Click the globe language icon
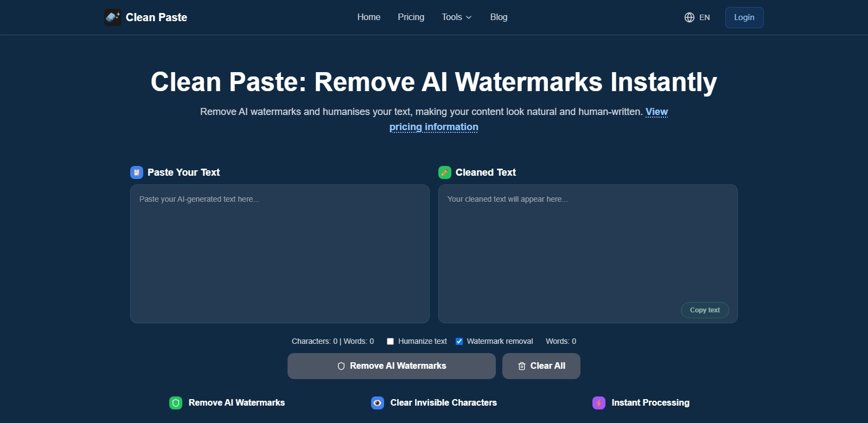Screen dimensions: 868x423 tap(690, 17)
